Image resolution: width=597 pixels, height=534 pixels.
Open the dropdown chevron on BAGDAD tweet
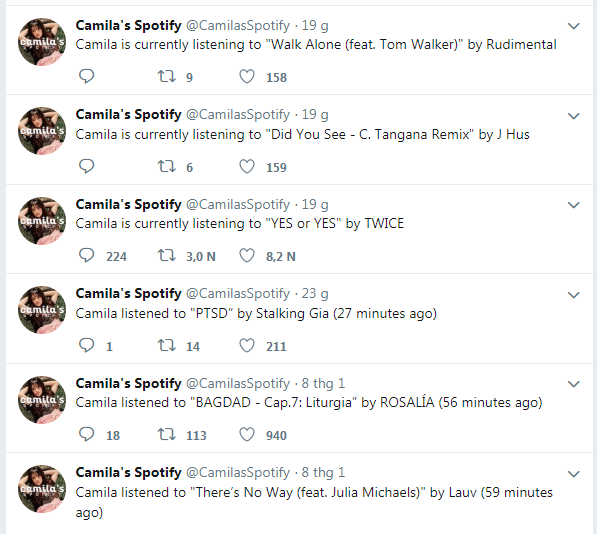(573, 384)
